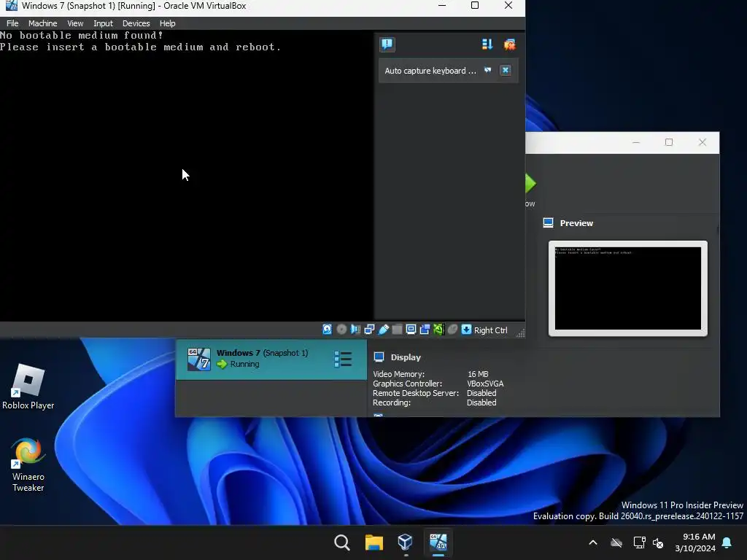Open the Input menu
Image resolution: width=747 pixels, height=560 pixels.
(103, 23)
